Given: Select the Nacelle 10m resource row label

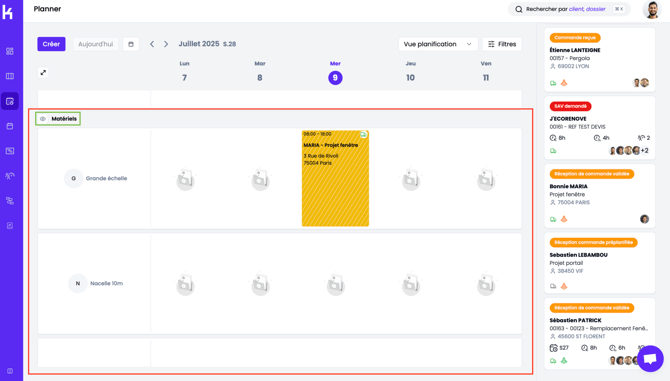Looking at the screenshot, I should point(106,283).
